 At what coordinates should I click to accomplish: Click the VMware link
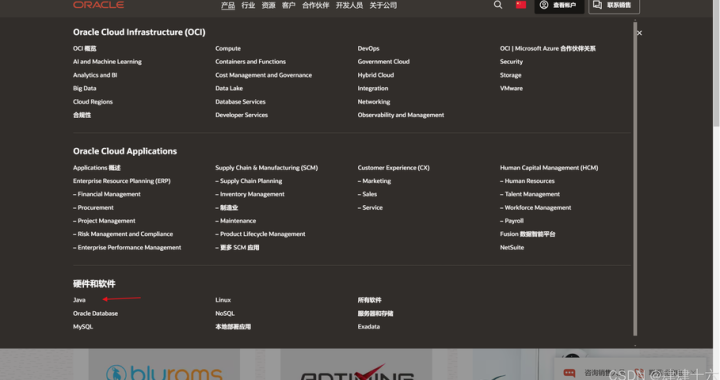511,88
